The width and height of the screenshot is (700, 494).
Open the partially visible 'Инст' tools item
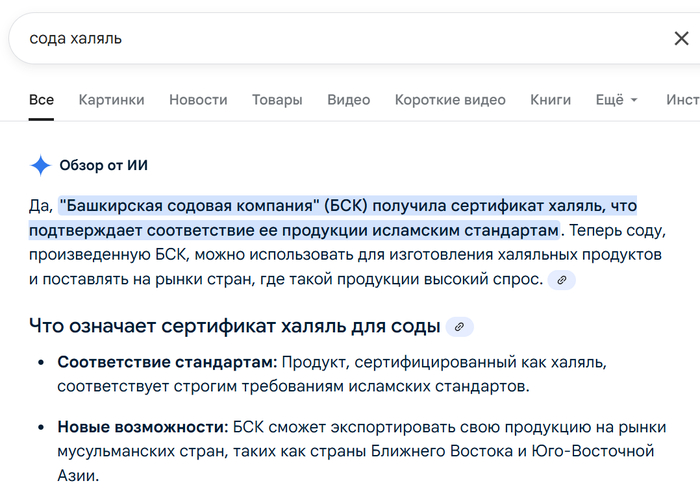[683, 100]
